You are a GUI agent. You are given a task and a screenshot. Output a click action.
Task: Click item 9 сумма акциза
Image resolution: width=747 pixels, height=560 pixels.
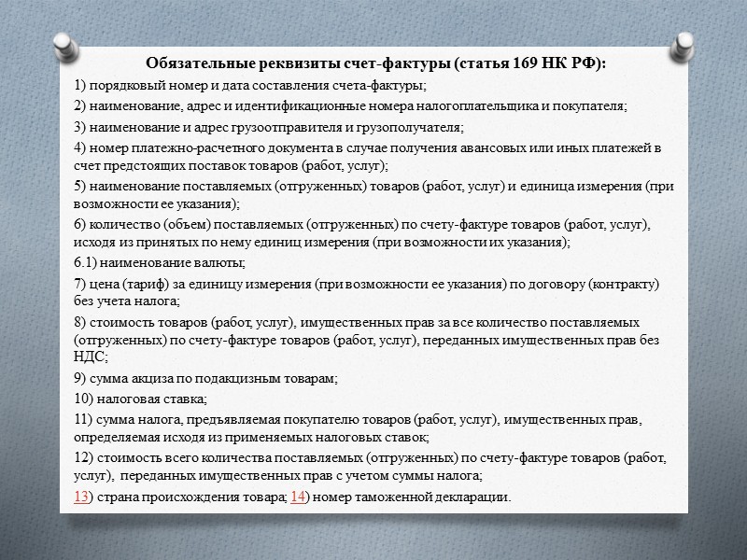[205, 379]
